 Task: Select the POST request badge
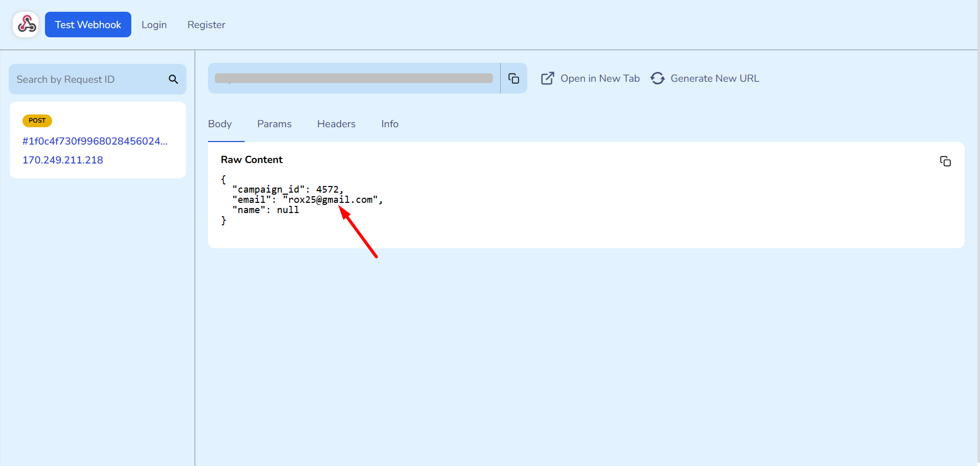37,121
